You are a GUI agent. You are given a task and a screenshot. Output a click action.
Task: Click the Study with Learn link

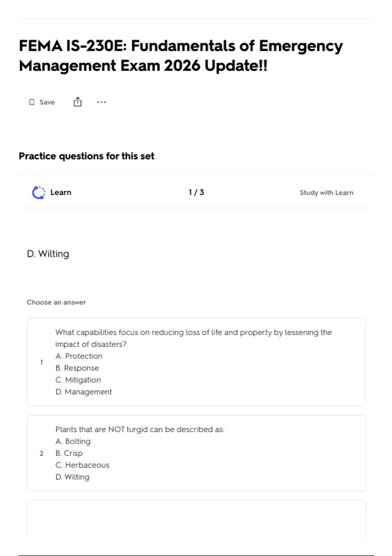coord(326,193)
